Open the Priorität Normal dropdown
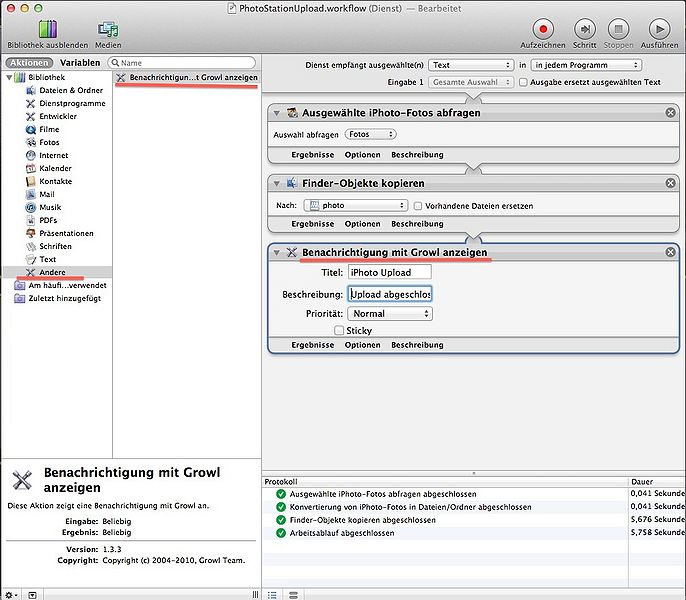 391,314
